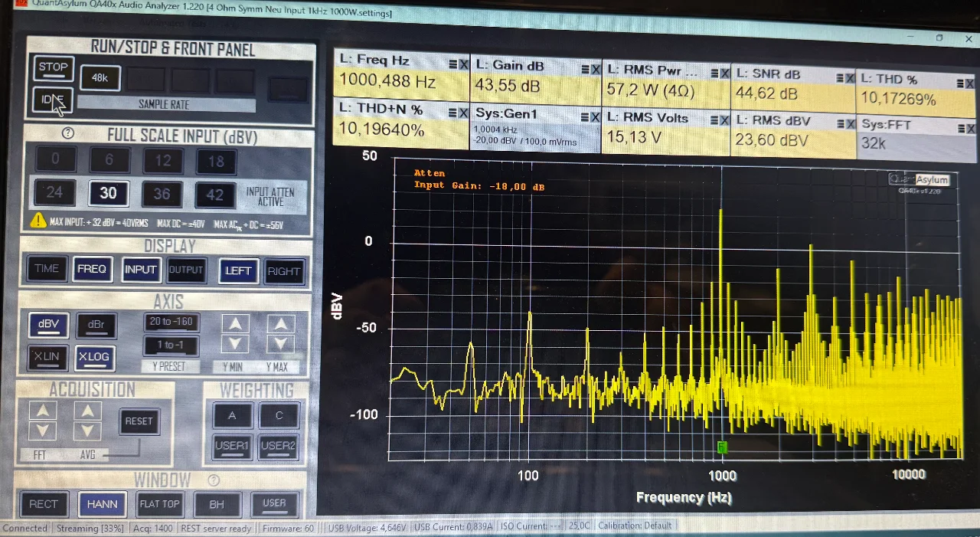The height and width of the screenshot is (537, 980).
Task: Select 36 dBV full scale input
Action: (162, 193)
